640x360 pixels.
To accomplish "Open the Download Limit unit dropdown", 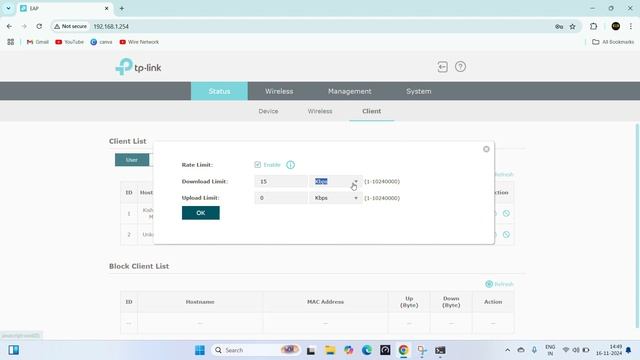I will [336, 181].
